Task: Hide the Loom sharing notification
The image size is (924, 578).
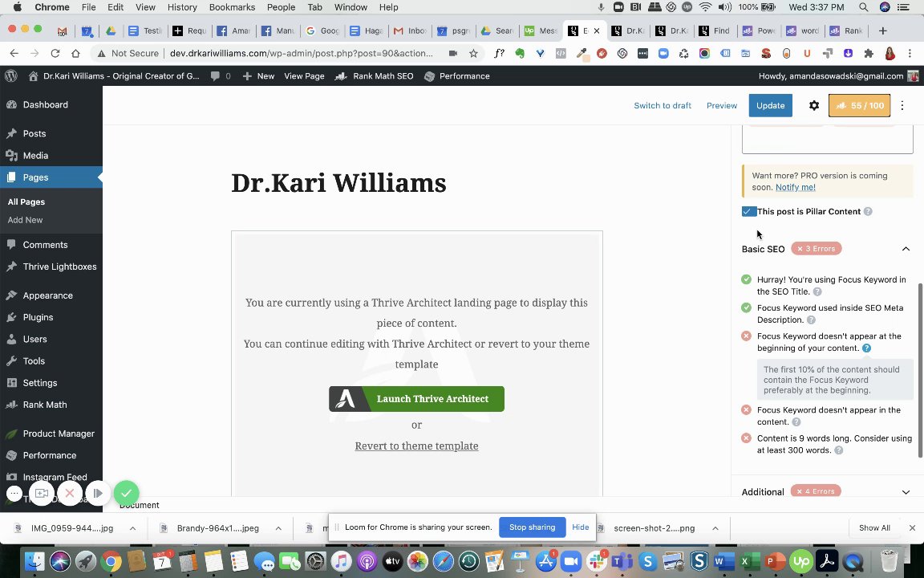Action: click(581, 527)
